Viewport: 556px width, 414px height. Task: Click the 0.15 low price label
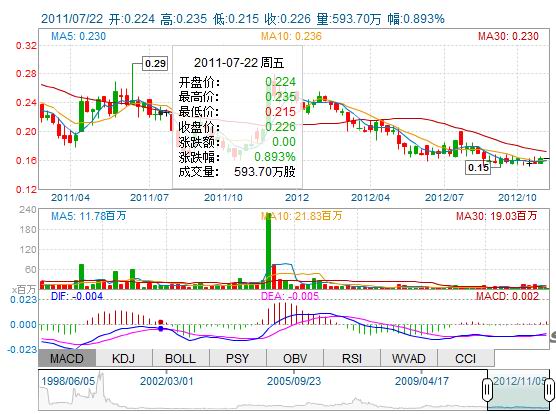[x=478, y=168]
